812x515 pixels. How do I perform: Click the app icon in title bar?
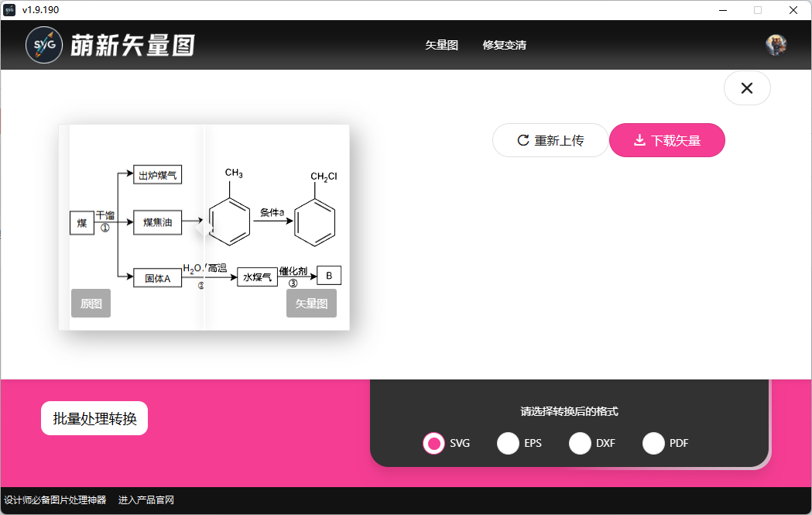click(x=10, y=10)
